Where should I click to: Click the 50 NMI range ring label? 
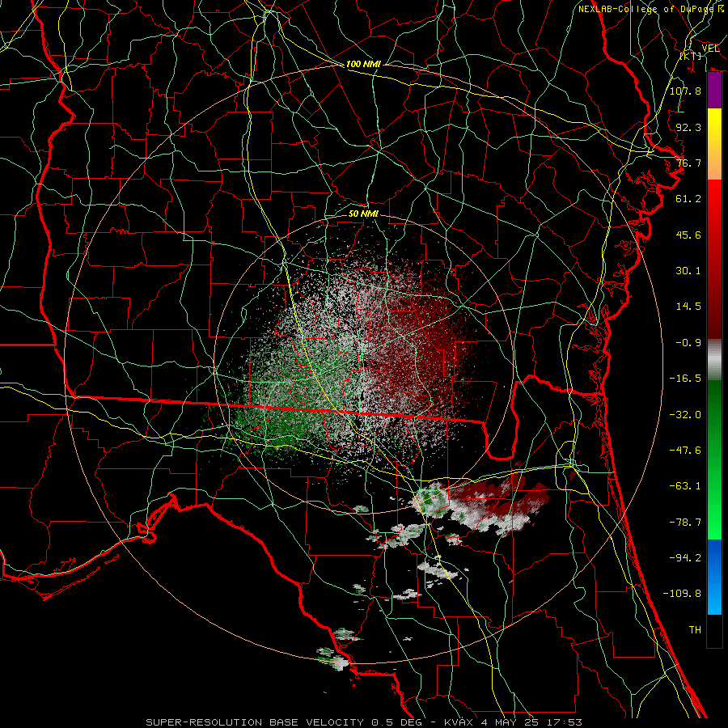363,214
